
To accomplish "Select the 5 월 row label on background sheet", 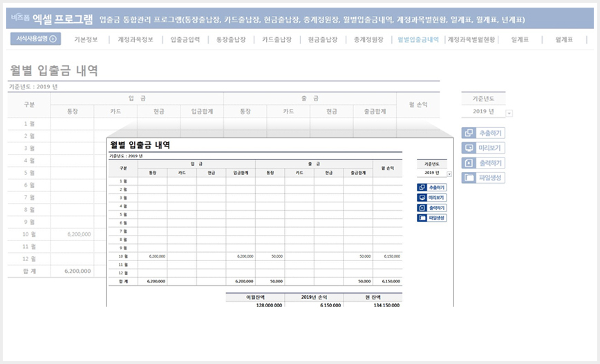I will 29,173.
